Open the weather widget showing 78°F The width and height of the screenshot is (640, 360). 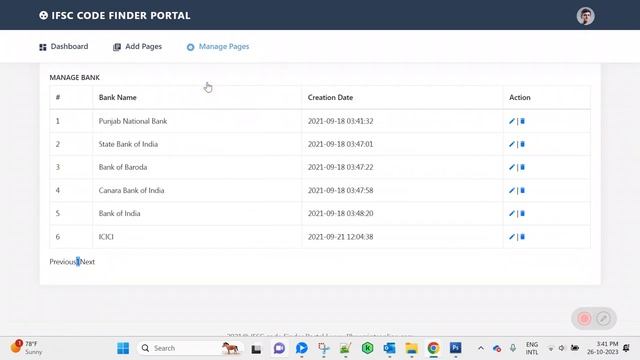click(x=26, y=348)
